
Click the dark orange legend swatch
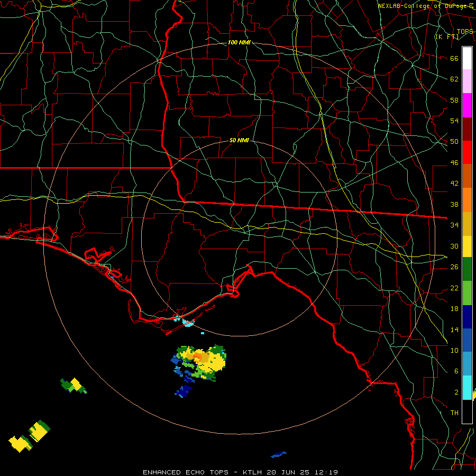[467, 176]
